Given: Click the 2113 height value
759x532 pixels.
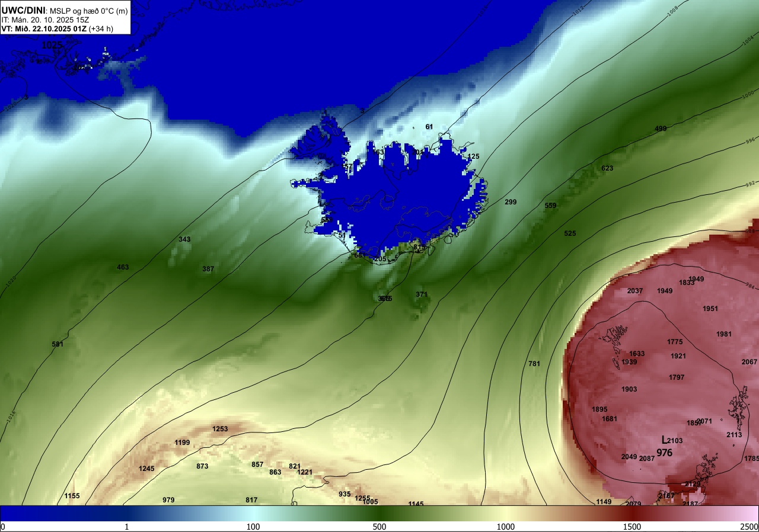Looking at the screenshot, I should coord(734,435).
